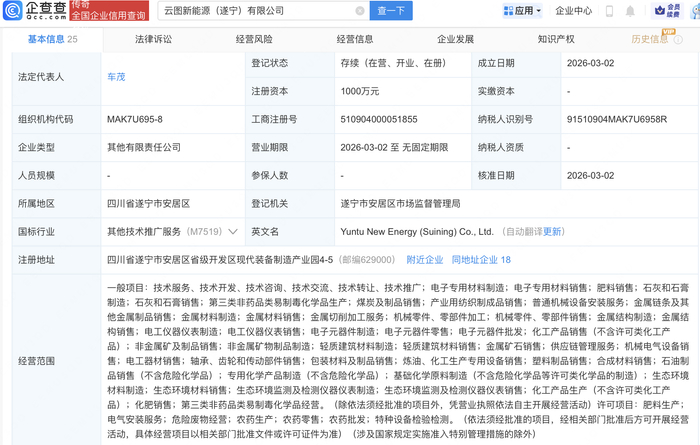Click the postal code 邮编629000 text
Screen dimensions: 700x445
click(367, 260)
